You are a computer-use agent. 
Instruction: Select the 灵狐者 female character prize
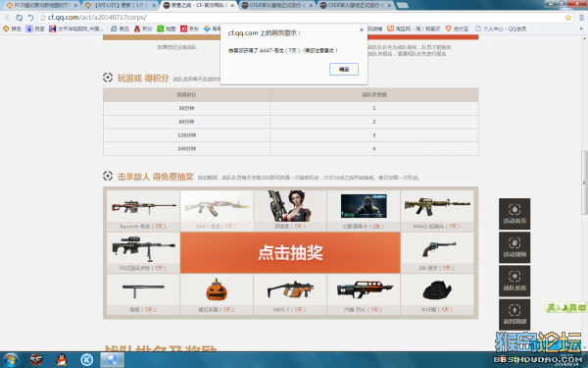pyautogui.click(x=290, y=210)
